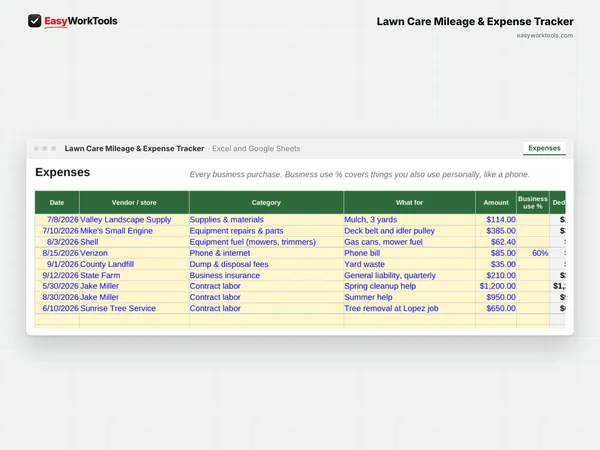
Task: Click the Dump & disposal fees cell
Action: 266,264
